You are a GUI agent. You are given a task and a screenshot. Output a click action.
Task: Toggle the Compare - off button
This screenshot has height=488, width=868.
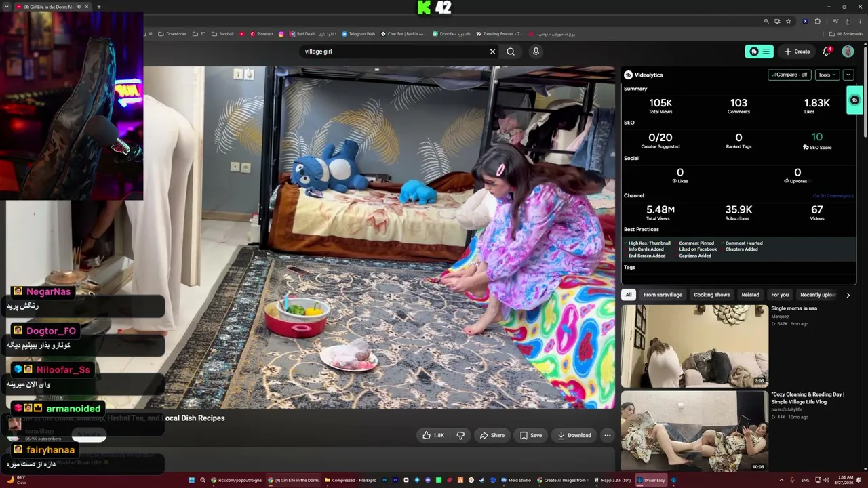click(789, 75)
